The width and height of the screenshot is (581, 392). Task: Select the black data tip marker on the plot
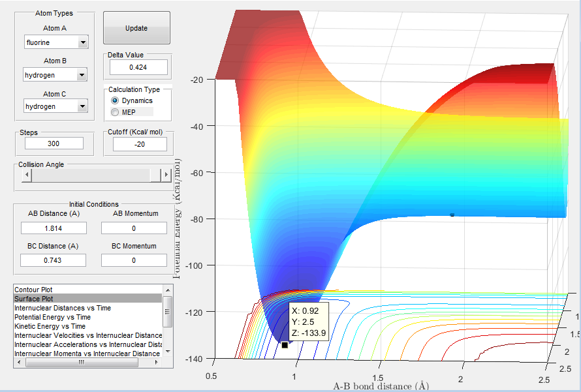(285, 344)
